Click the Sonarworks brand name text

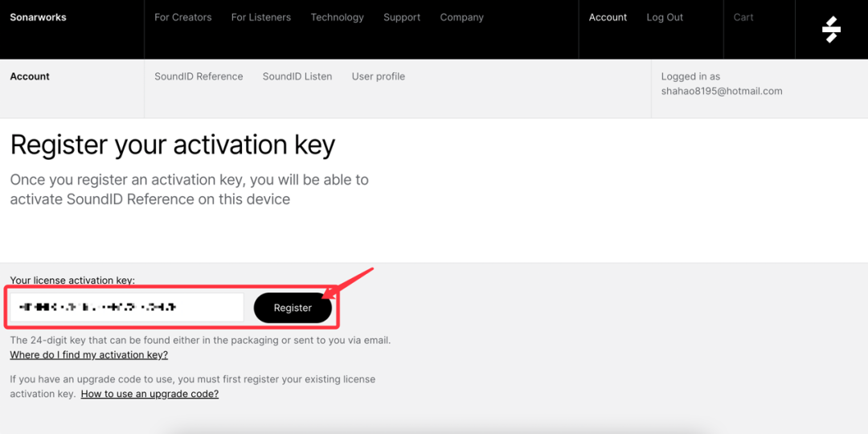(38, 18)
